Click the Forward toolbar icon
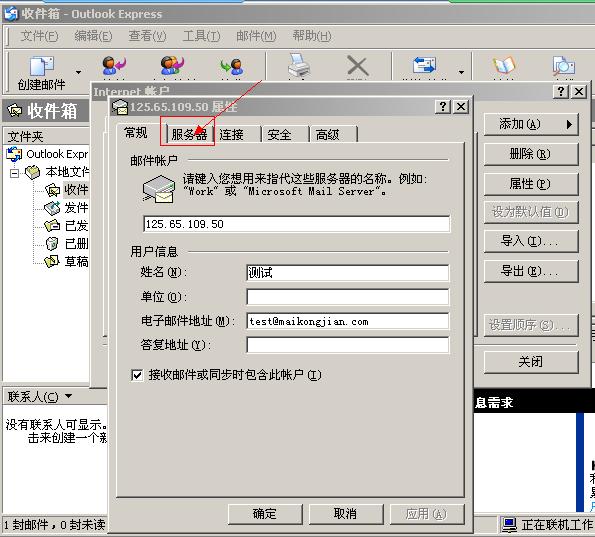The height and width of the screenshot is (537, 595). (x=231, y=66)
